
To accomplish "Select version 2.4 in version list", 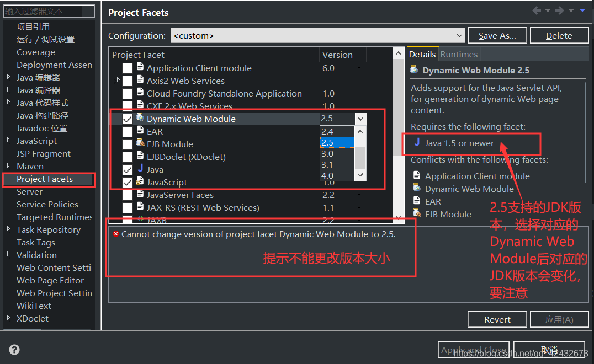I will click(337, 131).
